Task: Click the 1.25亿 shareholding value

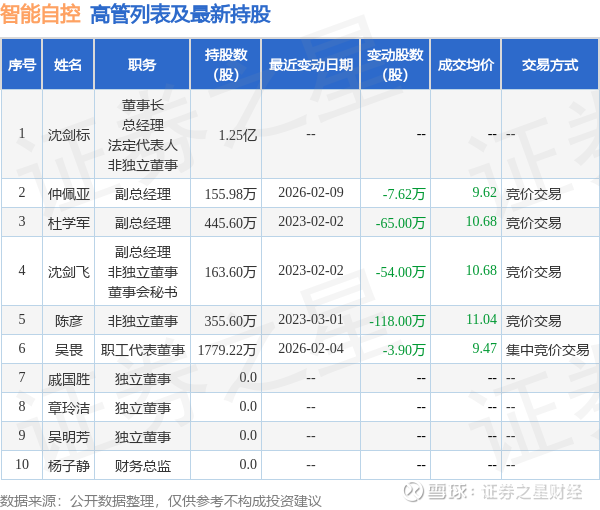Action: [238, 135]
